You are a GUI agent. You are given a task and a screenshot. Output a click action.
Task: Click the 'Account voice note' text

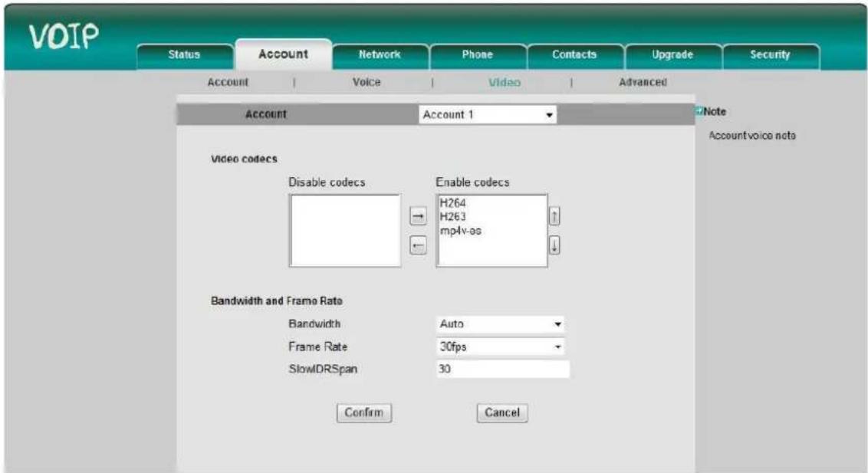752,136
